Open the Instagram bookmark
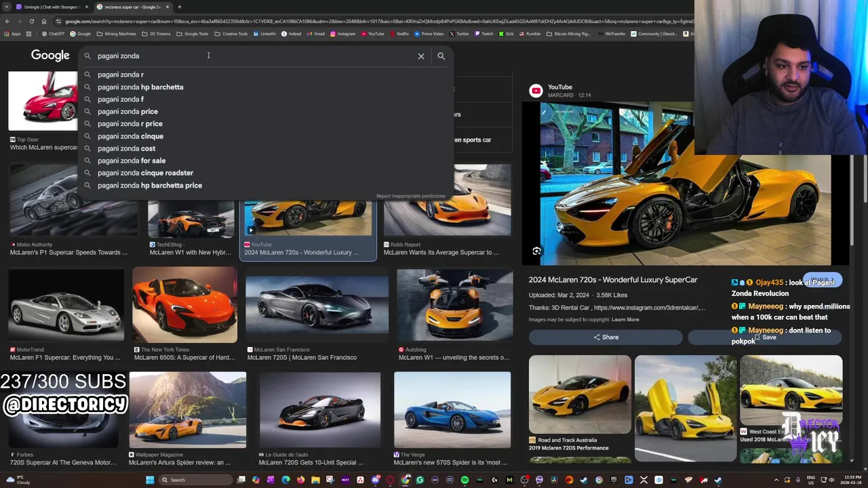The height and width of the screenshot is (488, 868). click(x=344, y=34)
